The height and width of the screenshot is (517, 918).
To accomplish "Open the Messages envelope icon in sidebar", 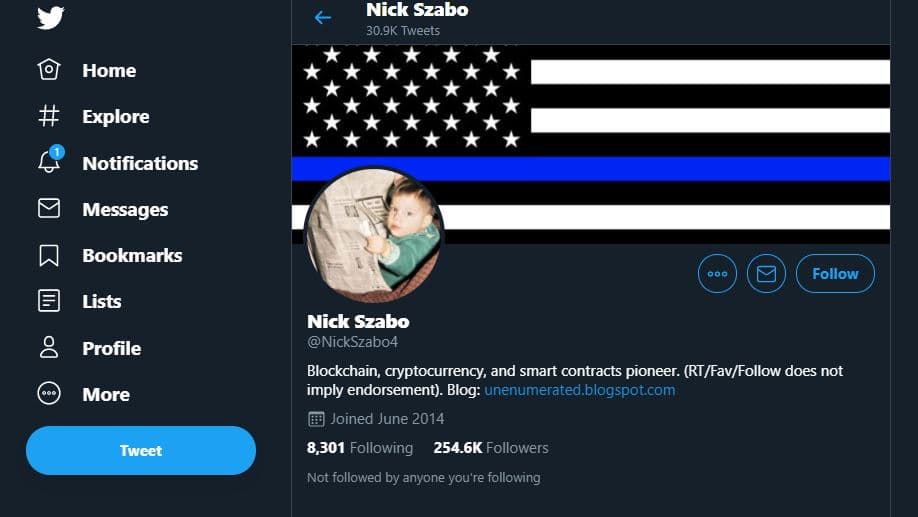I will tap(49, 208).
